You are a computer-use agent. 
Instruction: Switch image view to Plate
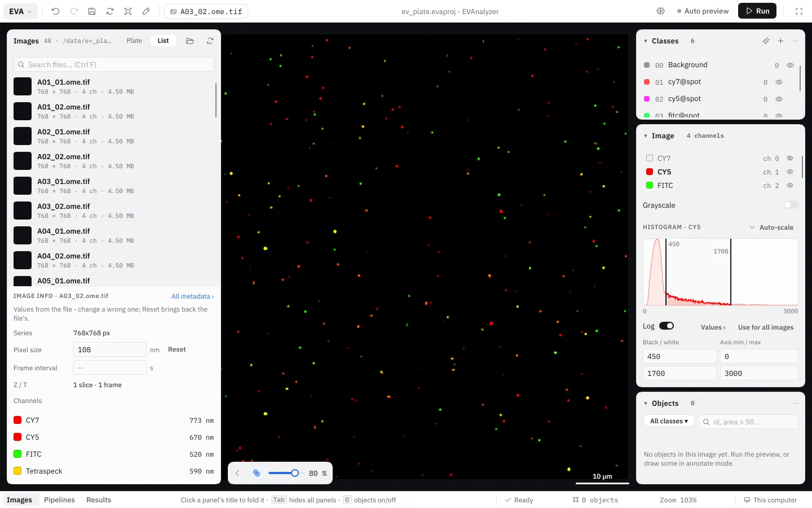[x=134, y=41]
